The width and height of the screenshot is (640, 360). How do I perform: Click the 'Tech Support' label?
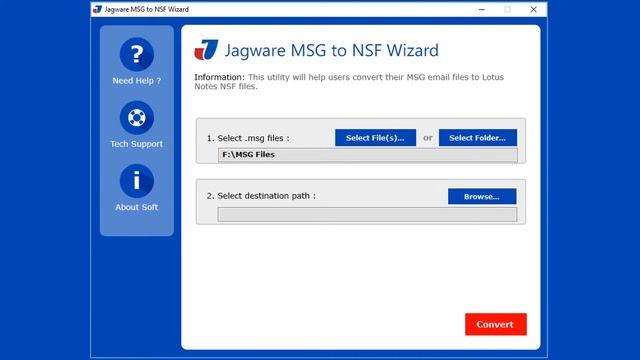click(x=137, y=144)
